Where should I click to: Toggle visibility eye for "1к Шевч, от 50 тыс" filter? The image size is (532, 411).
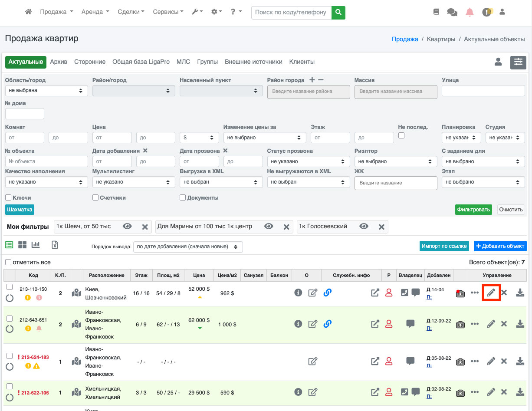[127, 227]
